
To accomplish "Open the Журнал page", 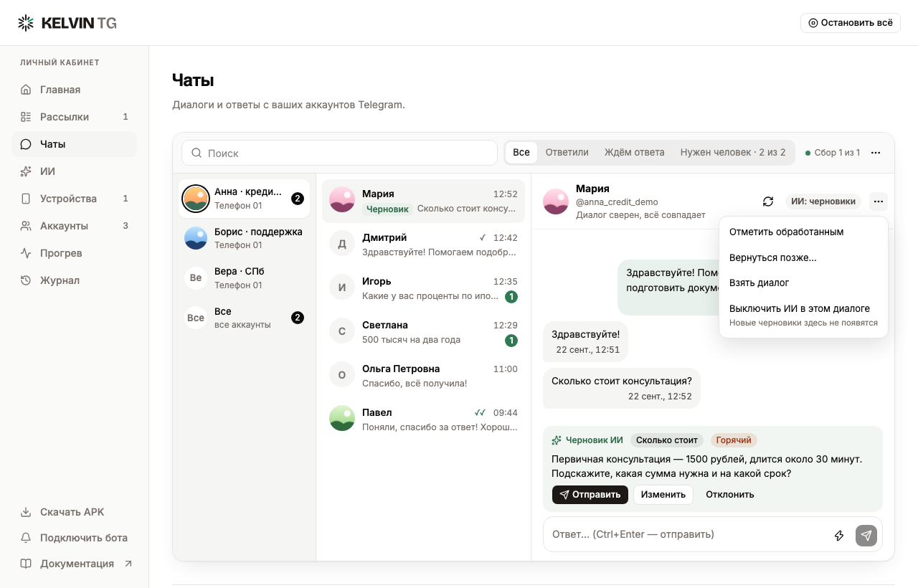I will click(74, 280).
